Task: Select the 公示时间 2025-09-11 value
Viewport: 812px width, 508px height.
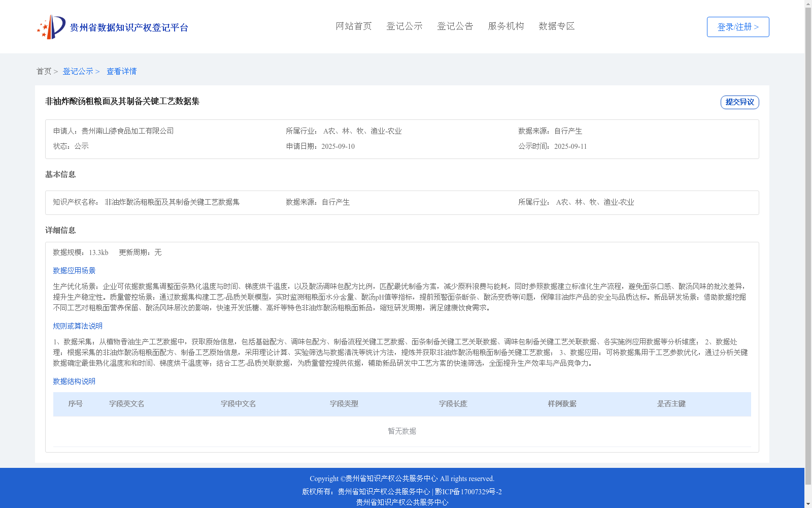Action: [570, 146]
